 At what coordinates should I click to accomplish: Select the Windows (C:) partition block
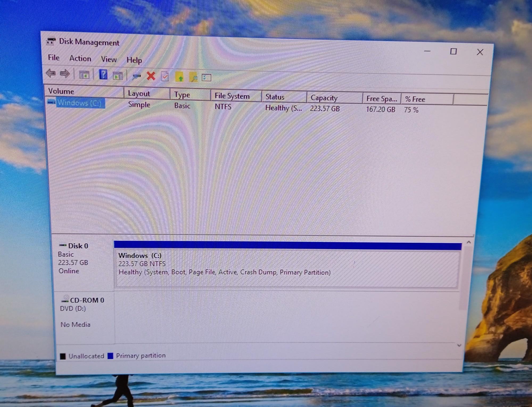pyautogui.click(x=287, y=268)
